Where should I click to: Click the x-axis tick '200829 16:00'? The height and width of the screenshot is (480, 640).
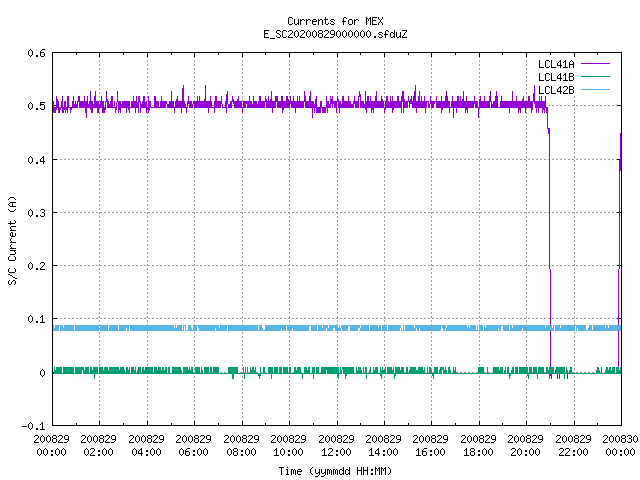pyautogui.click(x=431, y=445)
